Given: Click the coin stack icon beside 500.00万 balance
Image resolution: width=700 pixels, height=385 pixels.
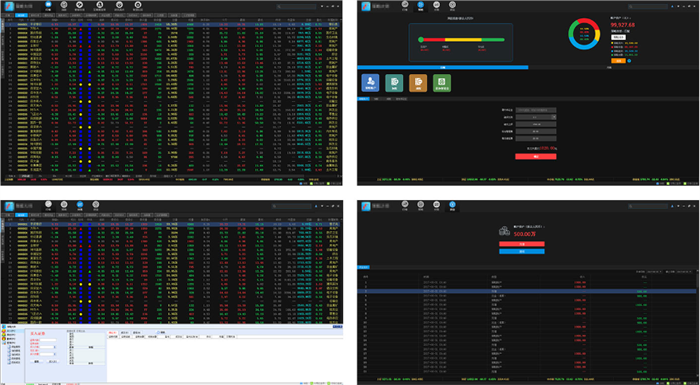Looking at the screenshot, I should coord(504,231).
